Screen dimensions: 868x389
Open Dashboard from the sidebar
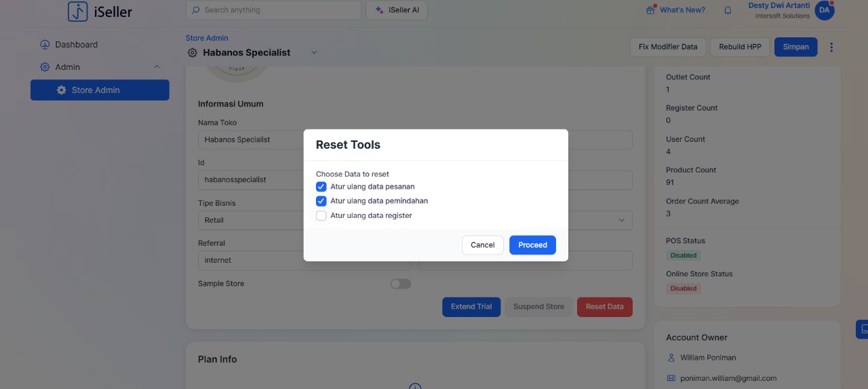point(76,45)
